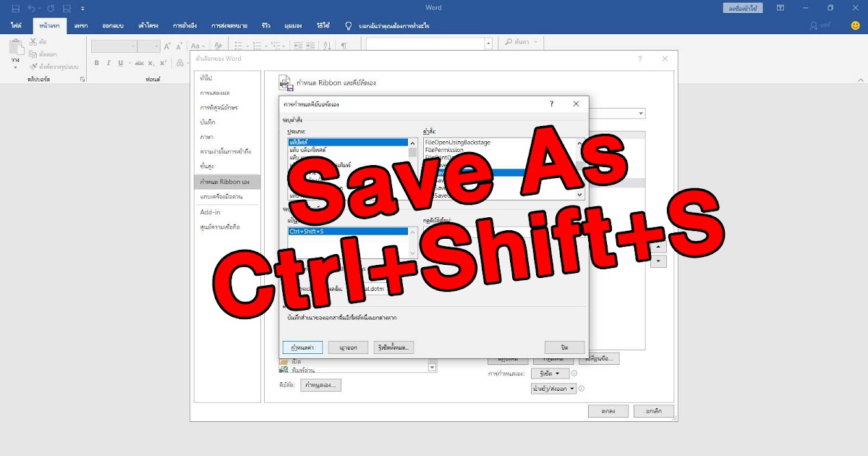The width and height of the screenshot is (868, 456).
Task: Click the Format Painter (ตัวคัดวางรูปแบบ) icon
Action: tap(35, 64)
